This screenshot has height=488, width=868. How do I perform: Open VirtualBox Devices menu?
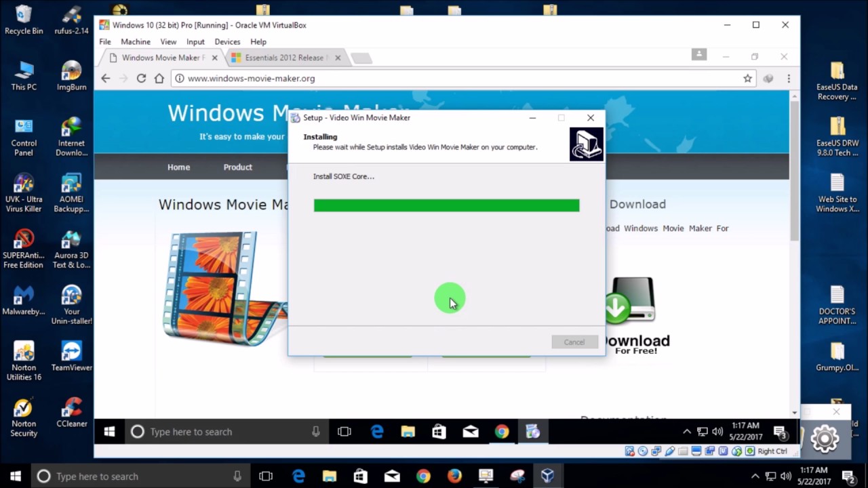click(x=227, y=41)
